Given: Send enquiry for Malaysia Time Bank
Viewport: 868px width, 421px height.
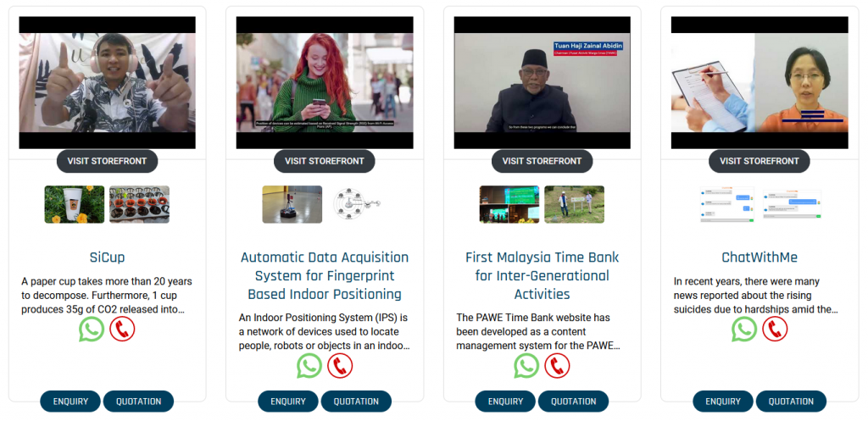Looking at the screenshot, I should (x=505, y=402).
